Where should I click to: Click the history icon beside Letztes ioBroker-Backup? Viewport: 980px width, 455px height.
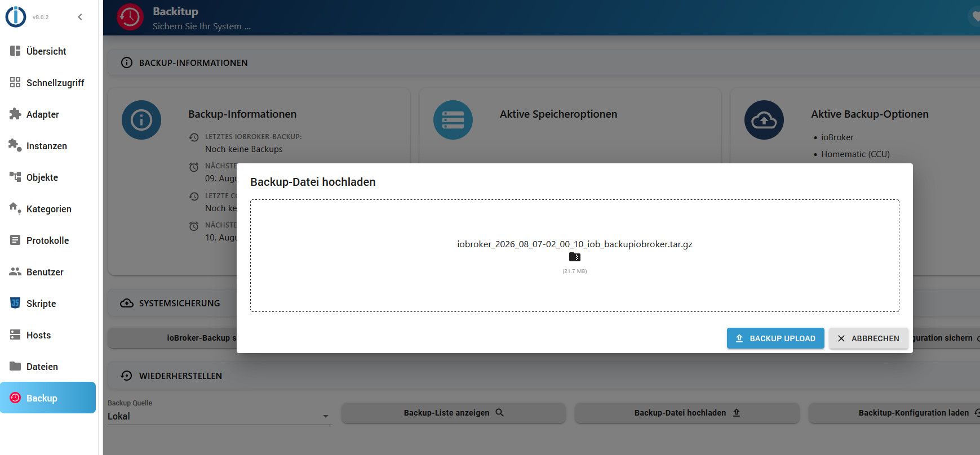pos(194,137)
